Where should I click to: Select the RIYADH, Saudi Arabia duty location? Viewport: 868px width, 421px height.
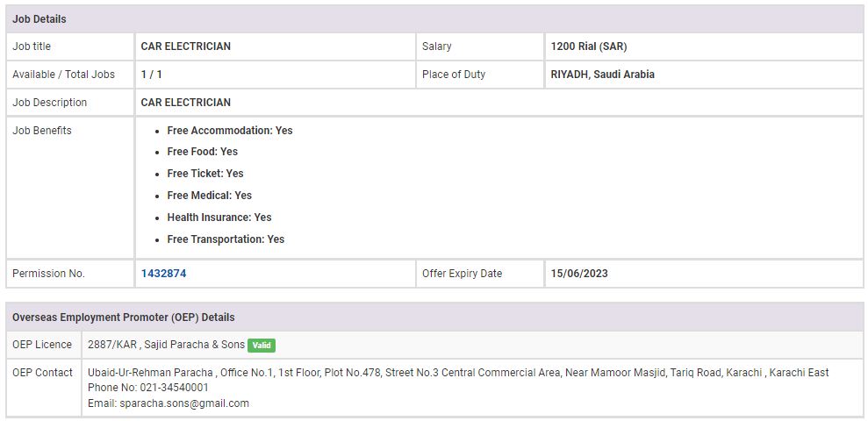pos(602,75)
